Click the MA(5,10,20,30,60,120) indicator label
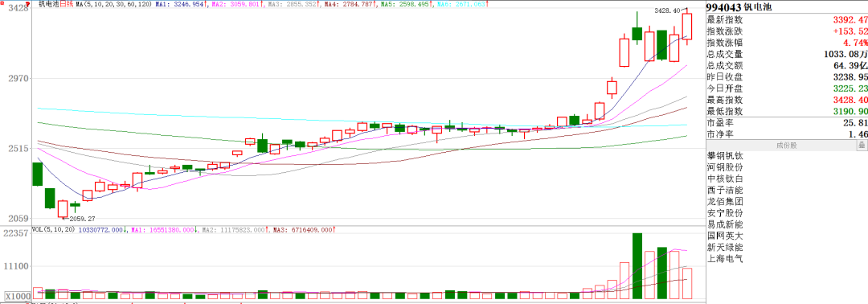Viewport: 868px width, 304px height. 113,4
